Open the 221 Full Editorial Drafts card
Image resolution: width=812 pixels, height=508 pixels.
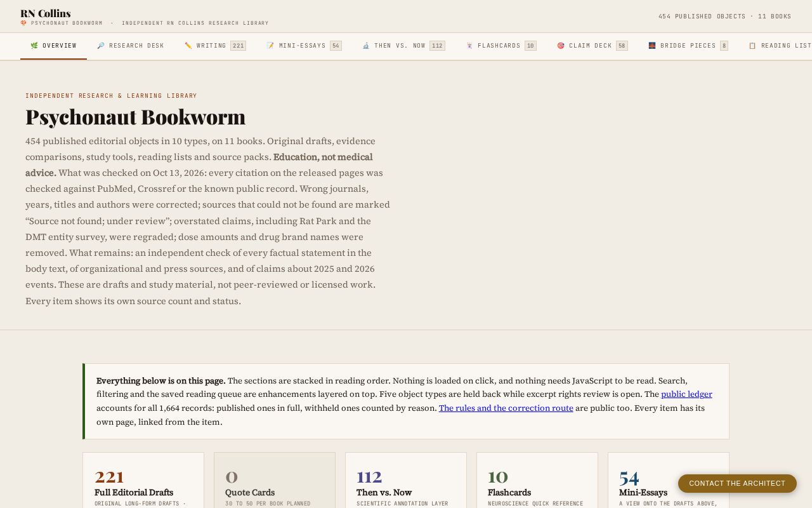click(143, 480)
